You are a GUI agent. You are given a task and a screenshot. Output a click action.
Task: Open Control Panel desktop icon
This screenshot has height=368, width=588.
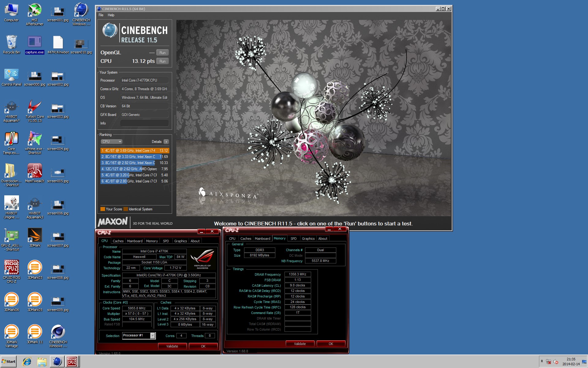11,77
